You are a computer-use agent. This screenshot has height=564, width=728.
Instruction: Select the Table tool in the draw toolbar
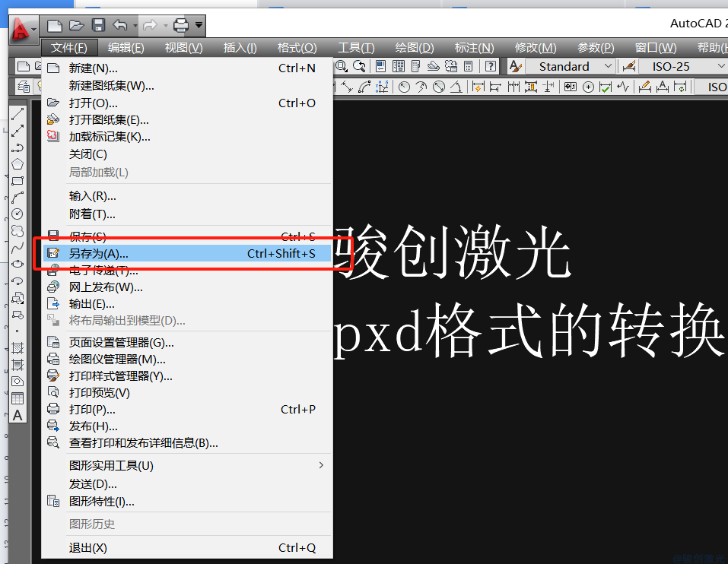click(17, 398)
